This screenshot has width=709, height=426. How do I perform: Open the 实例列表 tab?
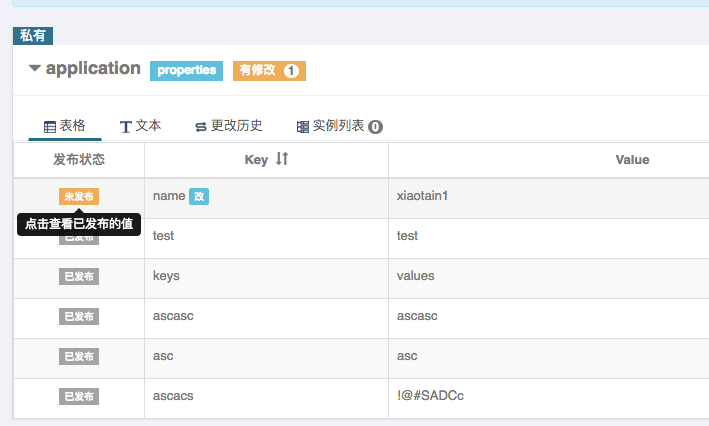point(339,126)
